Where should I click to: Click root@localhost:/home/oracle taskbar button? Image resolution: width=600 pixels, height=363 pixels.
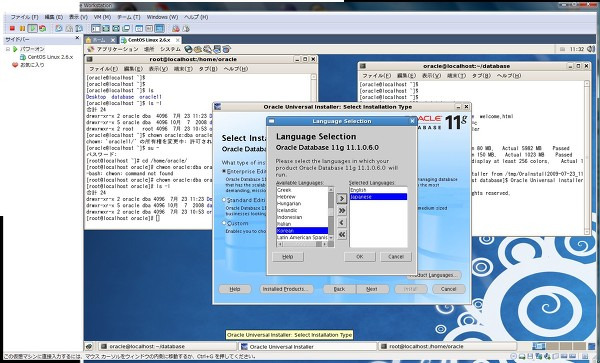pos(448,347)
